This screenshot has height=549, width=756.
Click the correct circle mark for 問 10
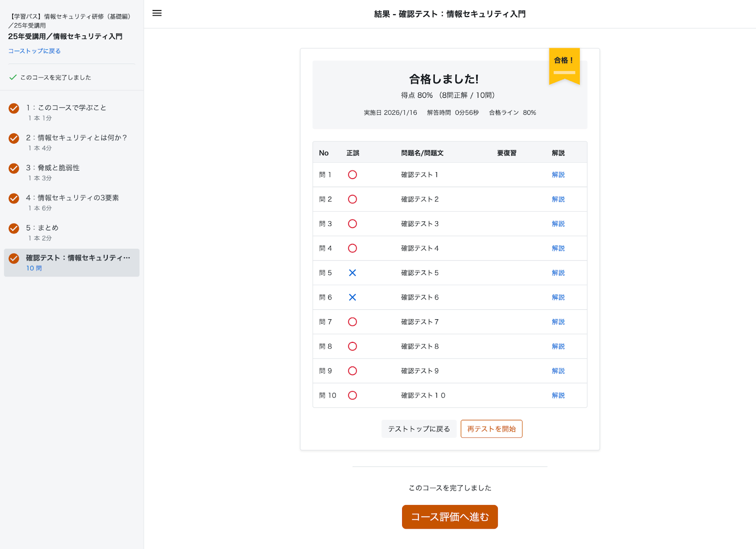point(352,395)
